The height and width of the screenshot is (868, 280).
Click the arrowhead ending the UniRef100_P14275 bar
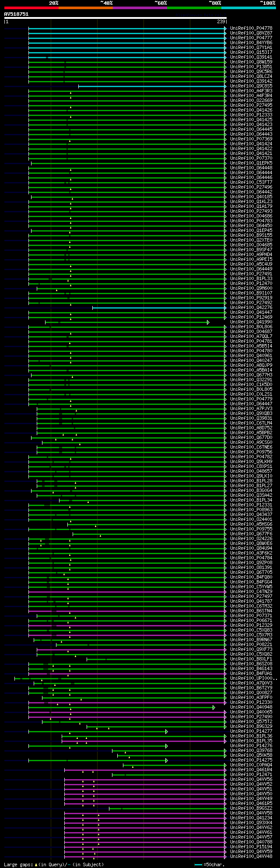pos(167,760)
